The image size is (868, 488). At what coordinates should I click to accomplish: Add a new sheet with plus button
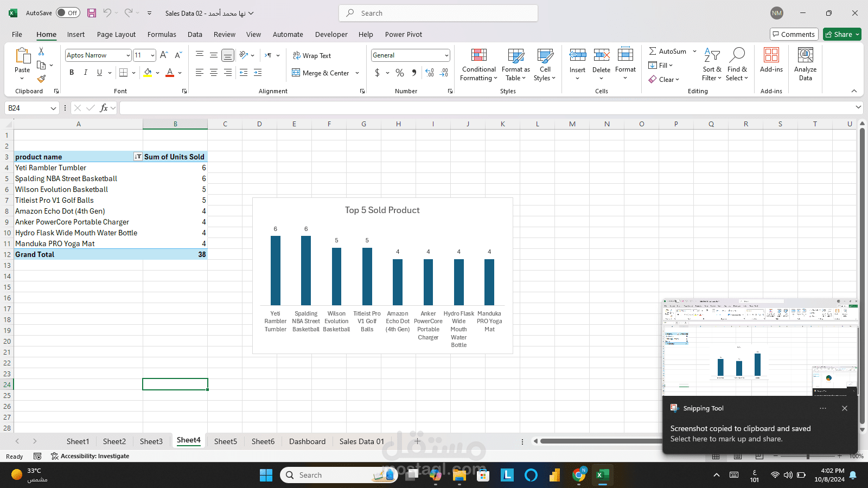click(417, 441)
